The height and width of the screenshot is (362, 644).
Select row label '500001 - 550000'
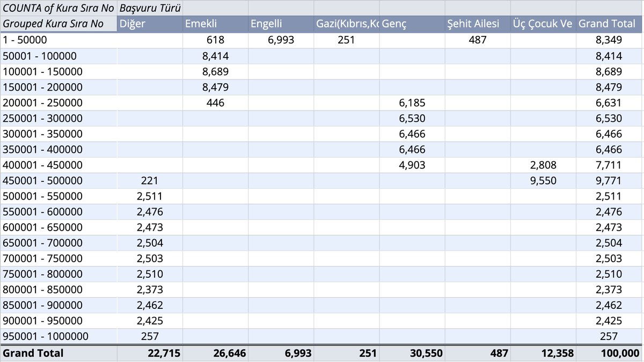click(x=58, y=196)
